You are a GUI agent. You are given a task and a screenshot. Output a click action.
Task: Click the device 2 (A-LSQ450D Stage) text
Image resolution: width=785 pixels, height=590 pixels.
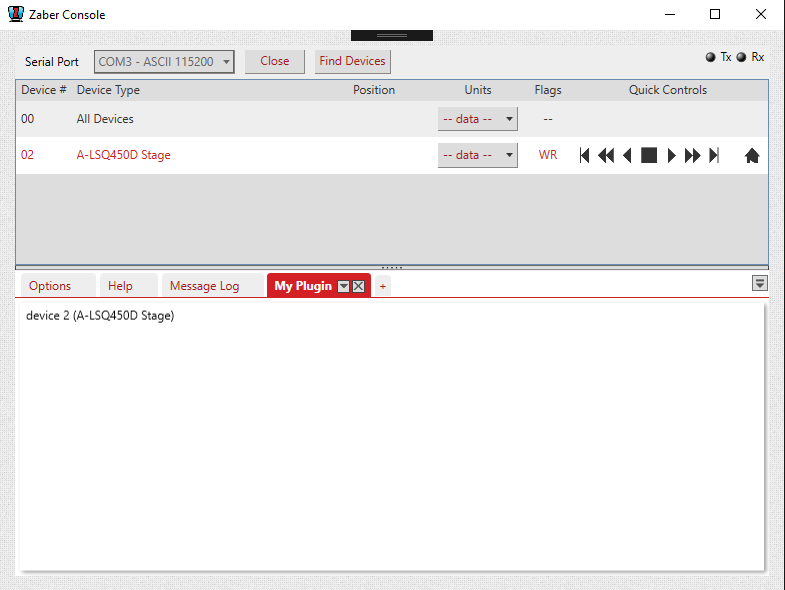(x=100, y=316)
